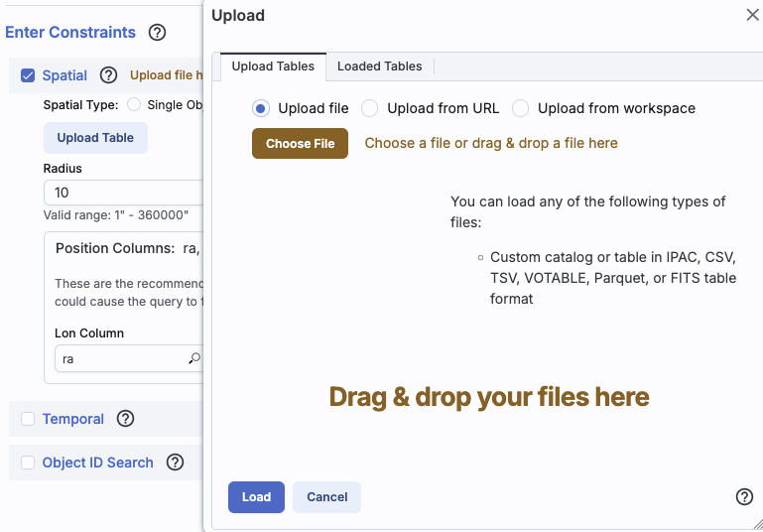The height and width of the screenshot is (532, 763).
Task: Click magnifier icon in Lon Column field
Action: point(194,358)
